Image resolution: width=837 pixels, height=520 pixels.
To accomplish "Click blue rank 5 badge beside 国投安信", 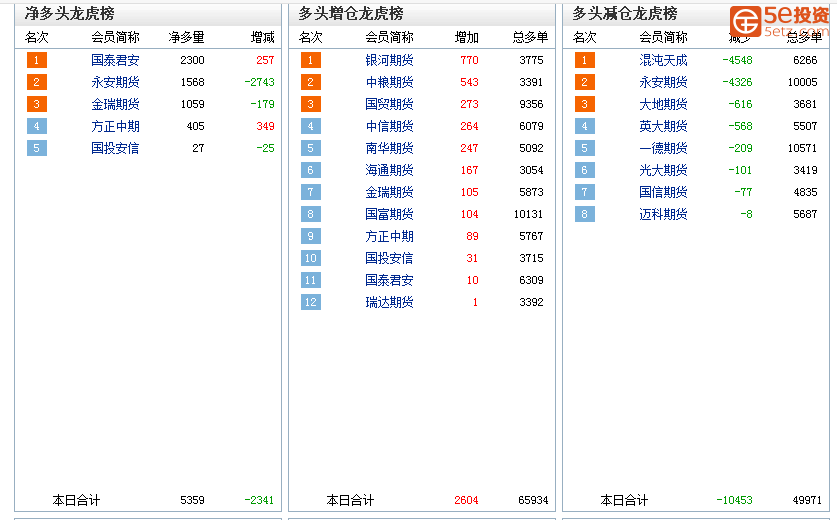I will click(x=37, y=148).
